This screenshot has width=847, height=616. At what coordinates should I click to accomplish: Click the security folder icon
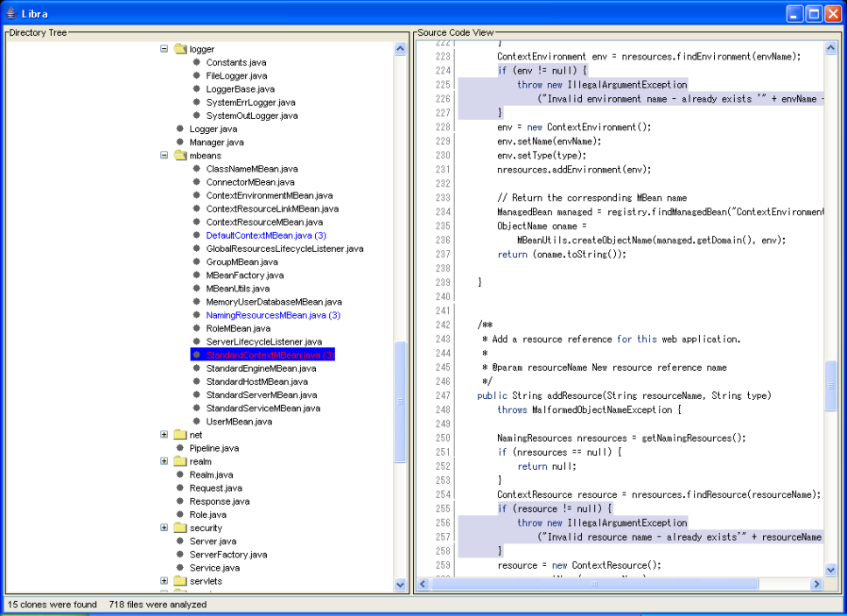(181, 528)
